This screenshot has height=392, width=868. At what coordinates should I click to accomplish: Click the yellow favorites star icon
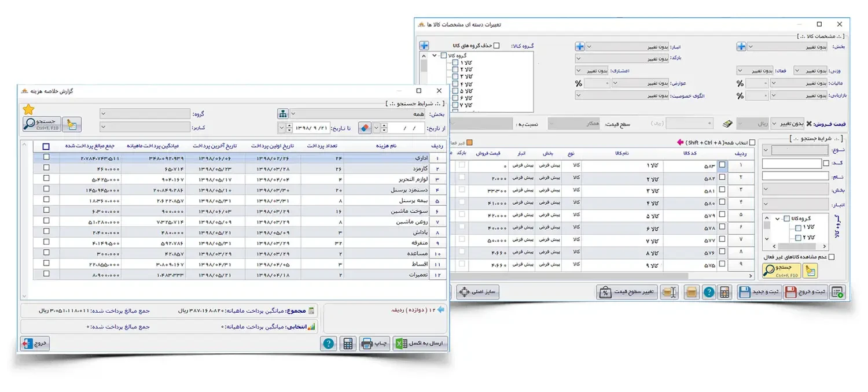click(x=28, y=109)
